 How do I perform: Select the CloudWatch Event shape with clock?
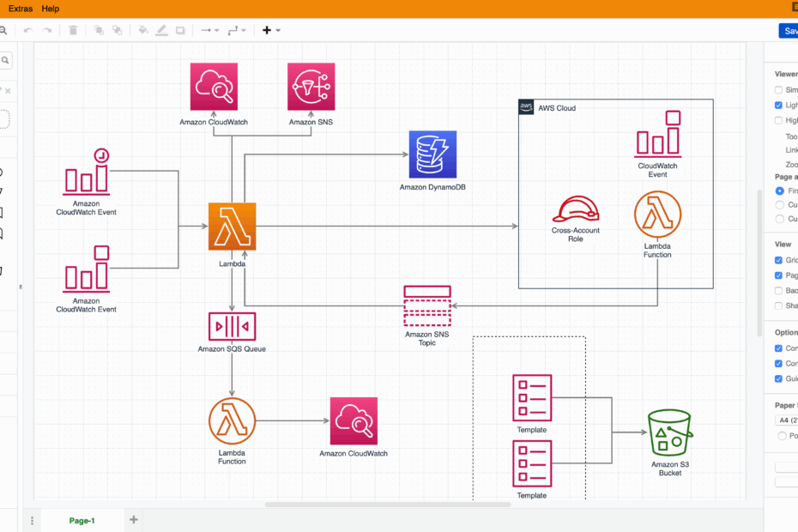[x=86, y=172]
